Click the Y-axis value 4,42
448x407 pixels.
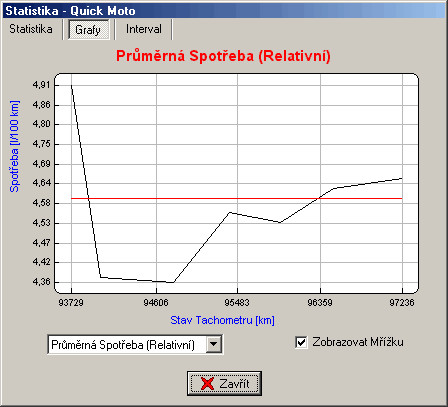[x=41, y=262]
